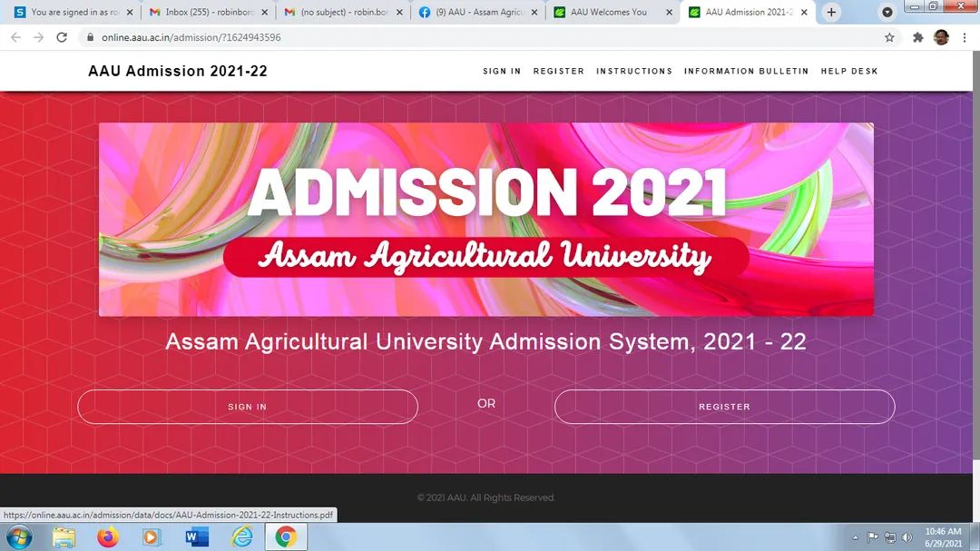This screenshot has height=551, width=980.
Task: Open the Windows Start menu
Action: pyautogui.click(x=19, y=536)
